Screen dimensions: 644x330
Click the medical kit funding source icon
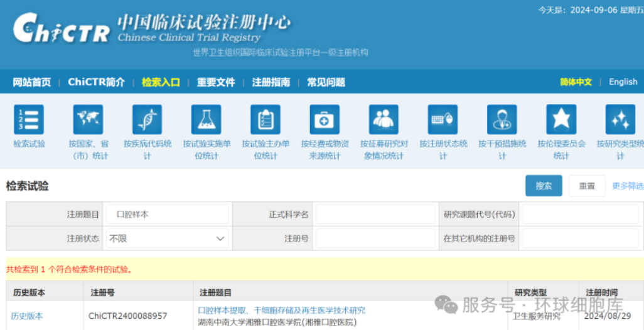point(325,120)
